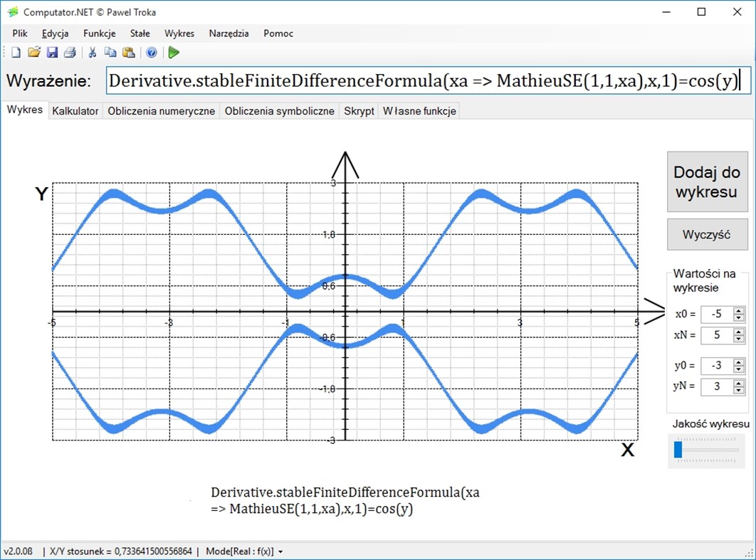
Task: Switch to Obliczenia symboliczne tab
Action: (280, 111)
